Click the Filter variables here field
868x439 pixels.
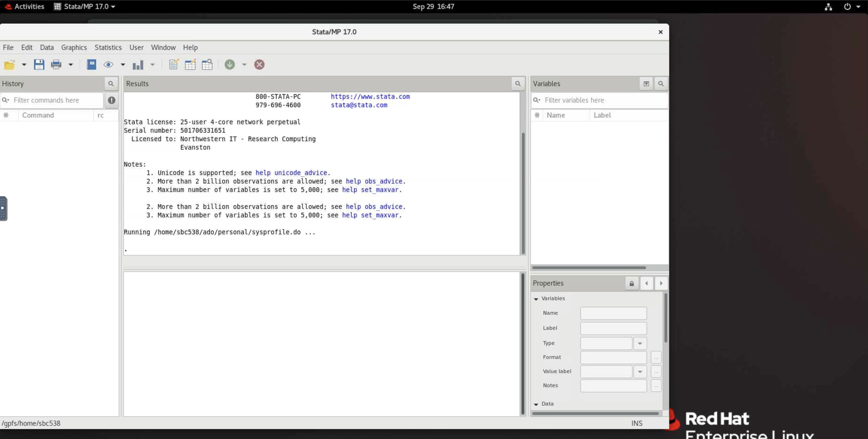click(x=599, y=100)
